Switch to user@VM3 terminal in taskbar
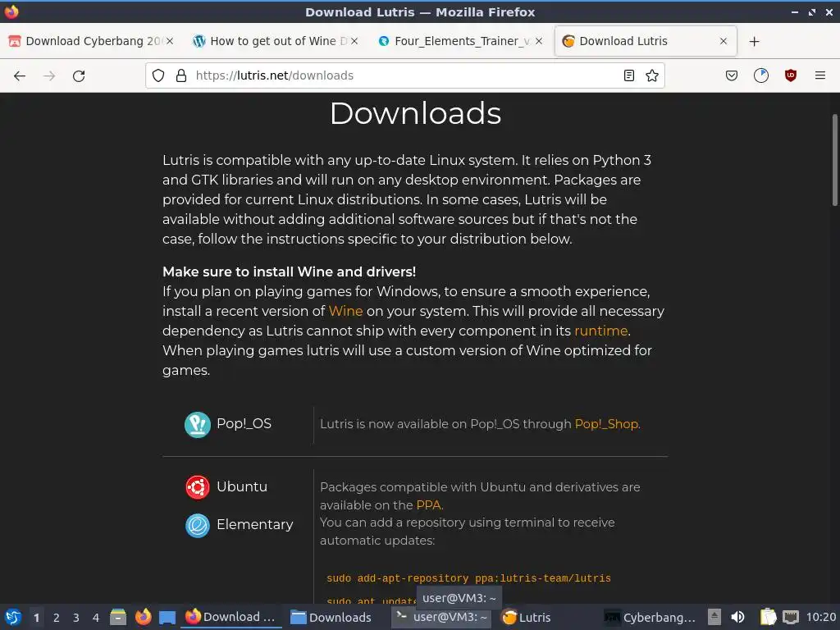Image resolution: width=840 pixels, height=630 pixels. [x=441, y=617]
